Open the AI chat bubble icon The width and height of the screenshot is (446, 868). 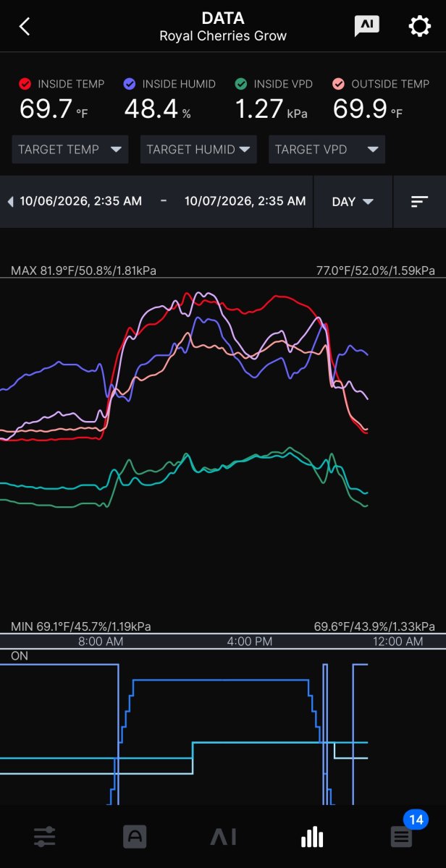[x=366, y=26]
